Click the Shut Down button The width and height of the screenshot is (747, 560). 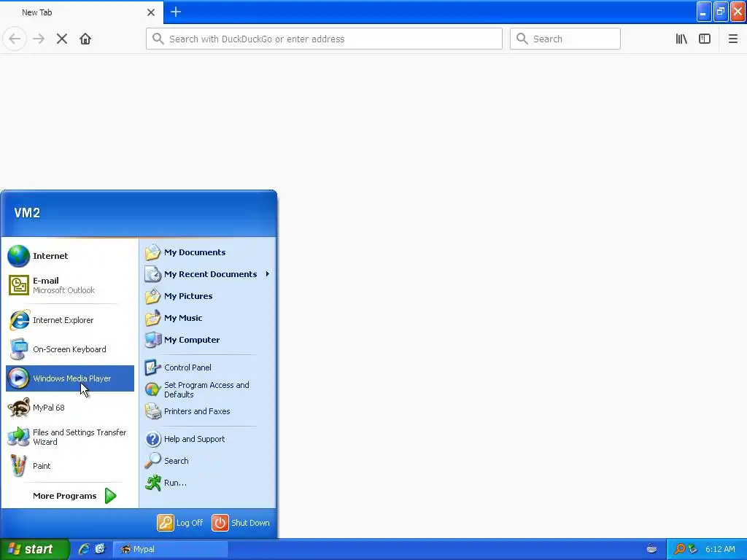pos(241,523)
